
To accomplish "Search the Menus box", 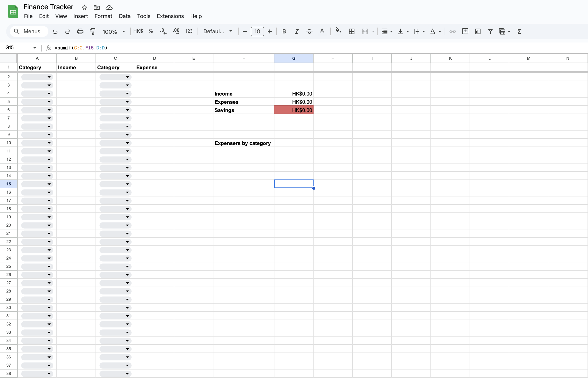I will click(29, 31).
